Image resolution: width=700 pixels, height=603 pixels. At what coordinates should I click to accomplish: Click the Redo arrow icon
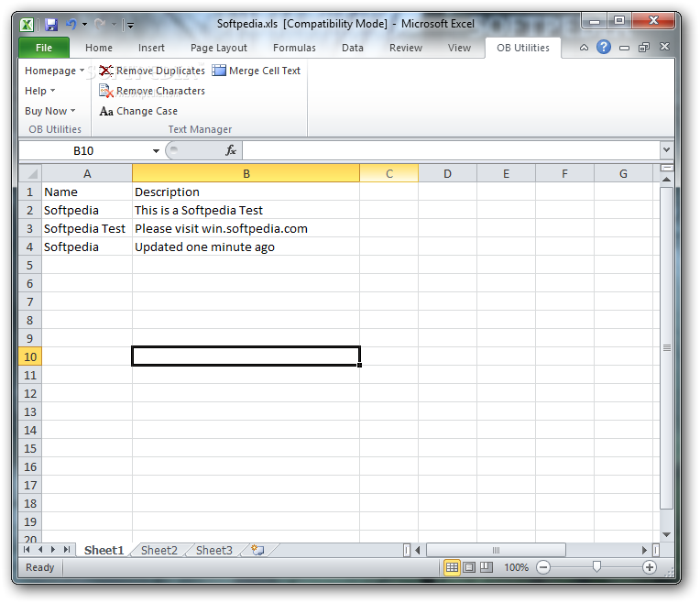coord(100,24)
